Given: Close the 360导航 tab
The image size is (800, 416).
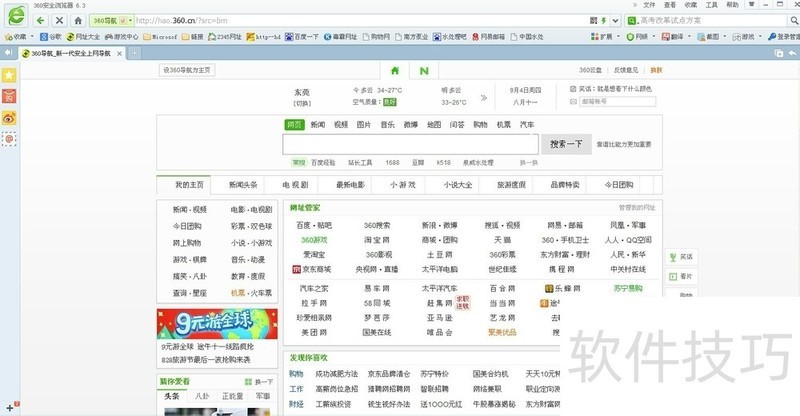Looking at the screenshot, I should pyautogui.click(x=119, y=53).
